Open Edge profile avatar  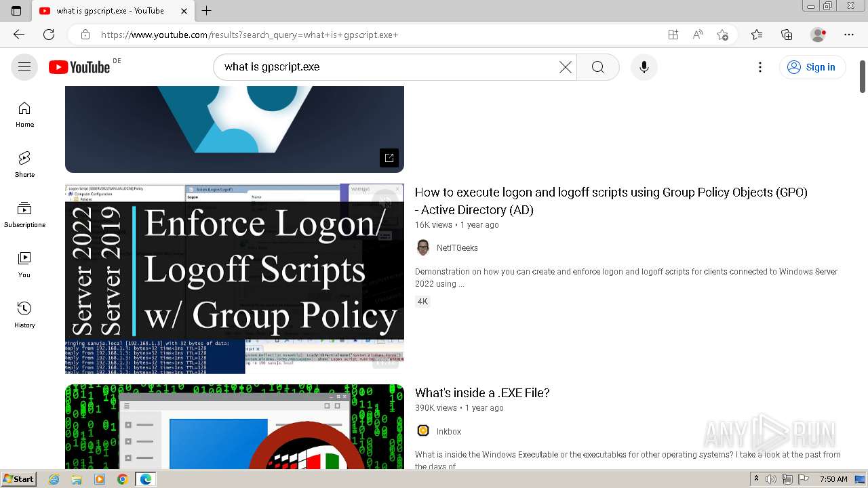coord(818,35)
